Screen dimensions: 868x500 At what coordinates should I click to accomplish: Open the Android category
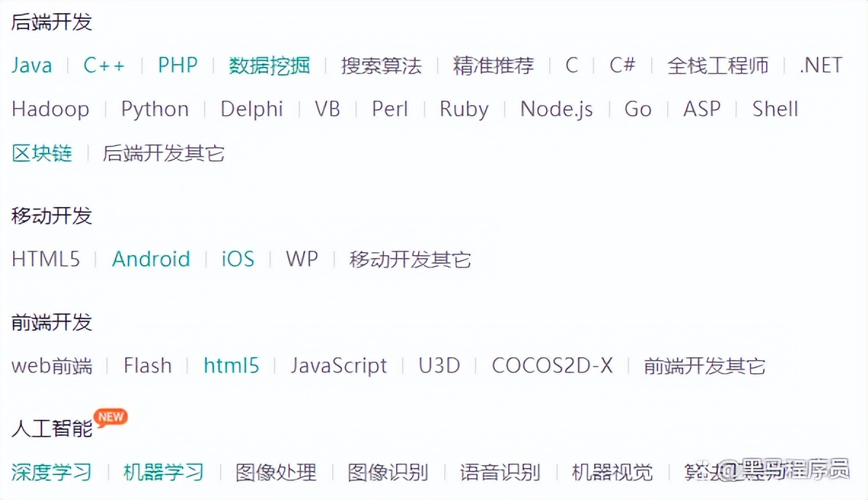[x=151, y=259]
